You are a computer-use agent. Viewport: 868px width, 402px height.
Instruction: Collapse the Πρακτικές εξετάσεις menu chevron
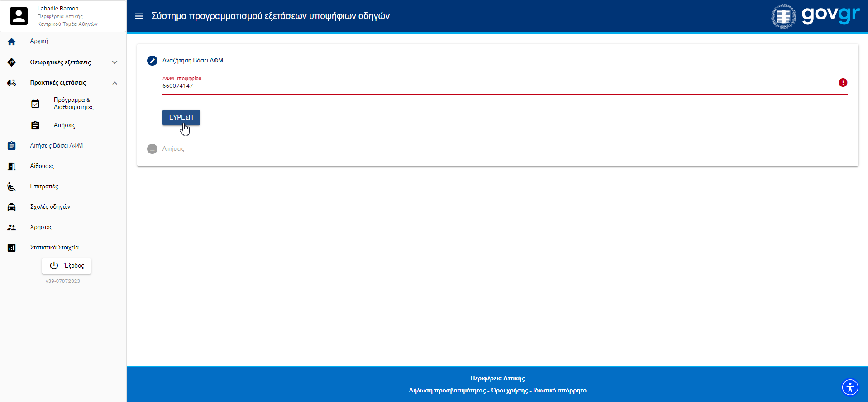click(x=114, y=83)
